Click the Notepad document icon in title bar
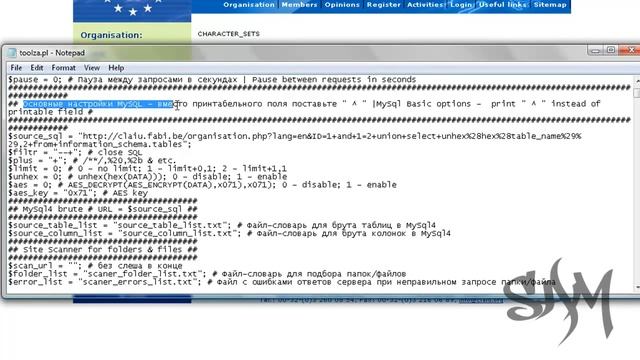This screenshot has height=360, width=640. (x=12, y=53)
